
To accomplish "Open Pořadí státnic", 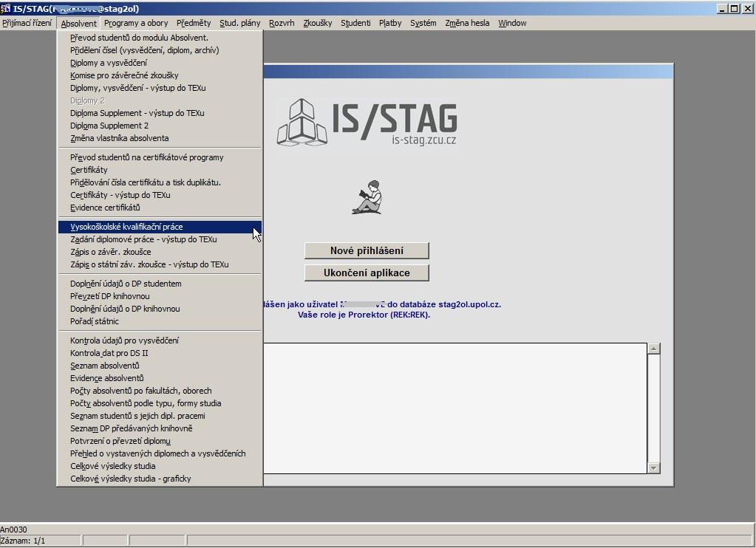I will 160,321.
